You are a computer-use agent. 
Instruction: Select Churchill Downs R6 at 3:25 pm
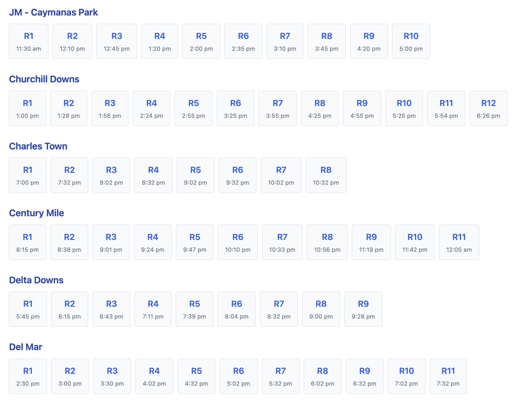pyautogui.click(x=236, y=108)
